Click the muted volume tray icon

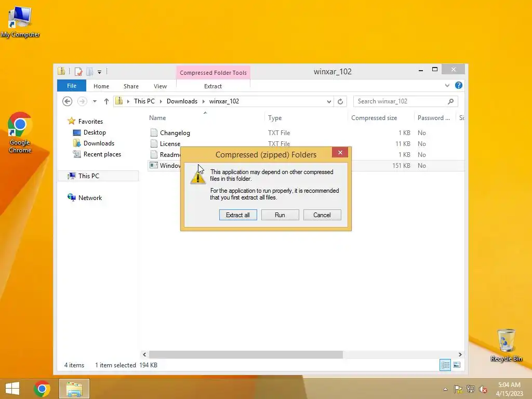(x=483, y=390)
